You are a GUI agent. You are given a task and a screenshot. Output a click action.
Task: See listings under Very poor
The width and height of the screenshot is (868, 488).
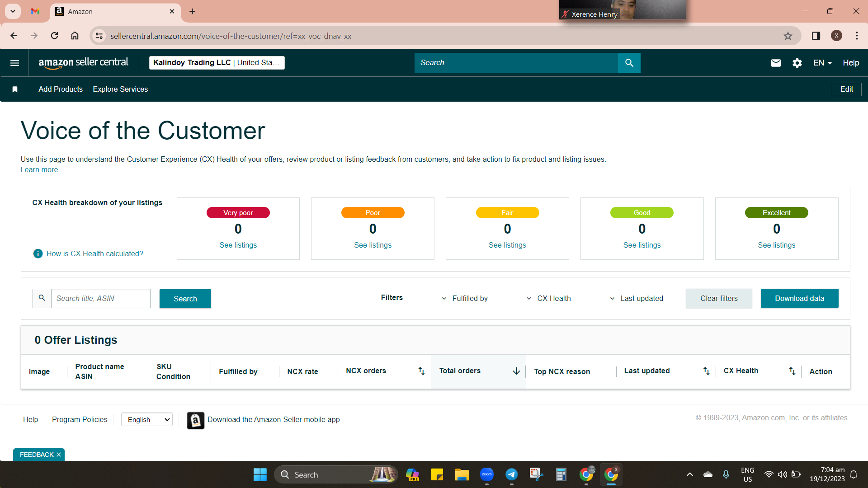(238, 245)
